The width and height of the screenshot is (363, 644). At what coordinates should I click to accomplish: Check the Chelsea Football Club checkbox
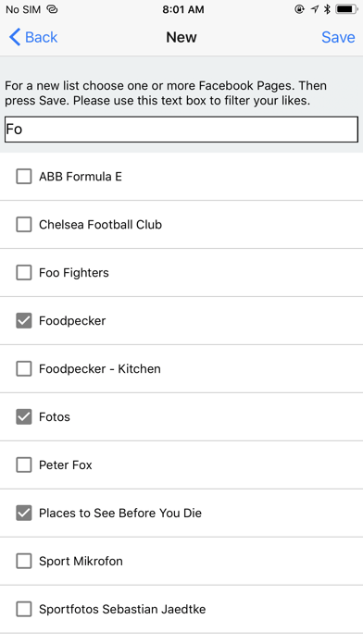point(24,225)
